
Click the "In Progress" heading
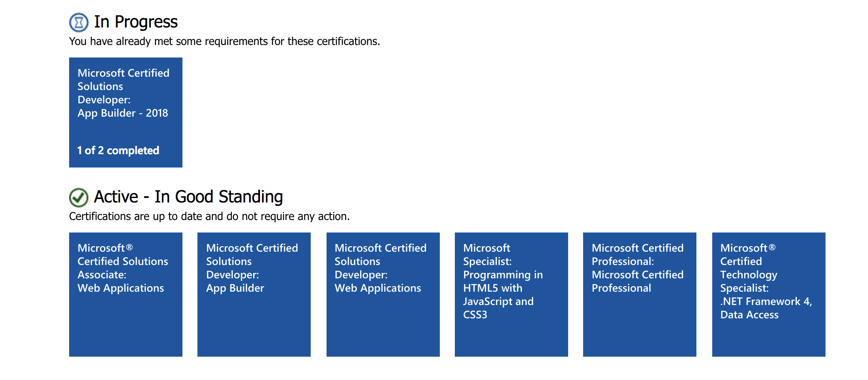pyautogui.click(x=136, y=22)
